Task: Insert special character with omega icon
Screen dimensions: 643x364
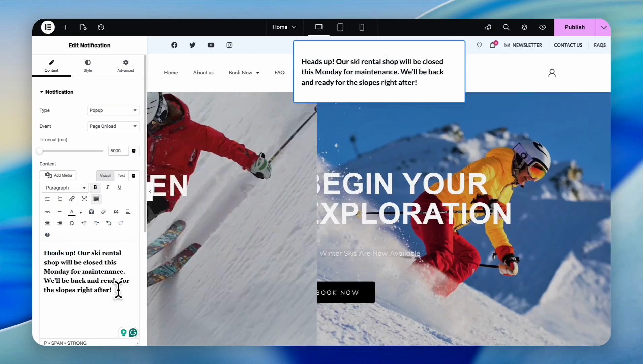Action: point(72,223)
